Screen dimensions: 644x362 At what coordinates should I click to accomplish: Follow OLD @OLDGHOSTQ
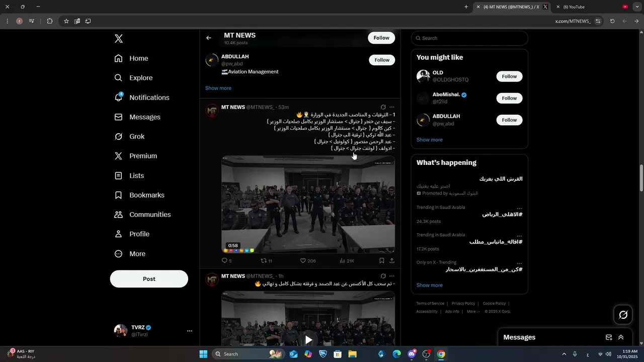point(509,76)
